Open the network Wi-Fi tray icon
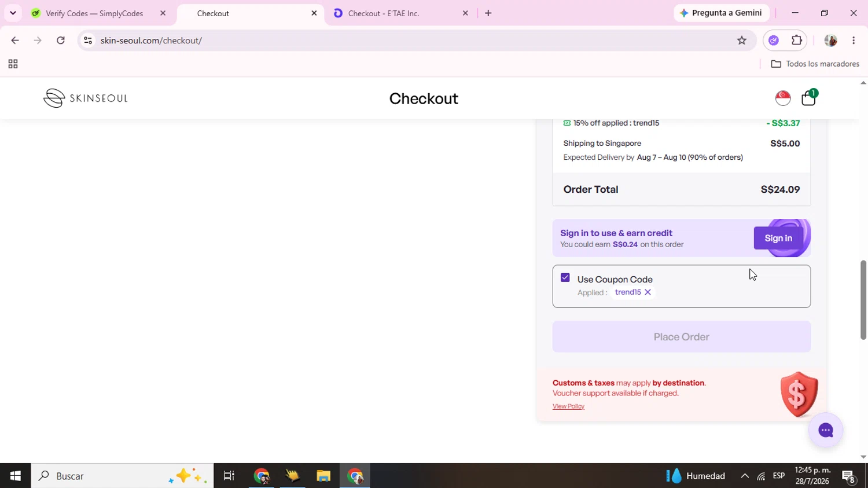 point(761,476)
